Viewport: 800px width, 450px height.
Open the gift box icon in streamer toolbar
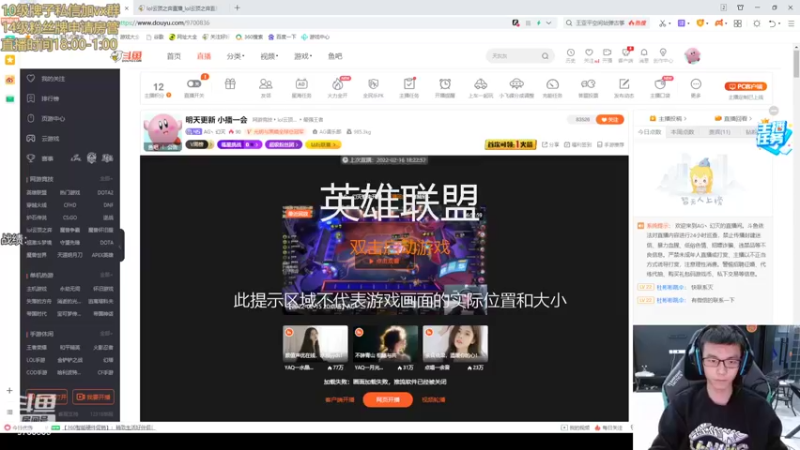230,84
